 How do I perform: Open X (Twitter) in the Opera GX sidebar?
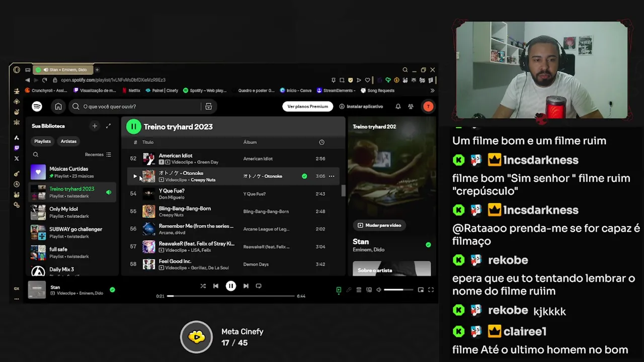[x=17, y=158]
